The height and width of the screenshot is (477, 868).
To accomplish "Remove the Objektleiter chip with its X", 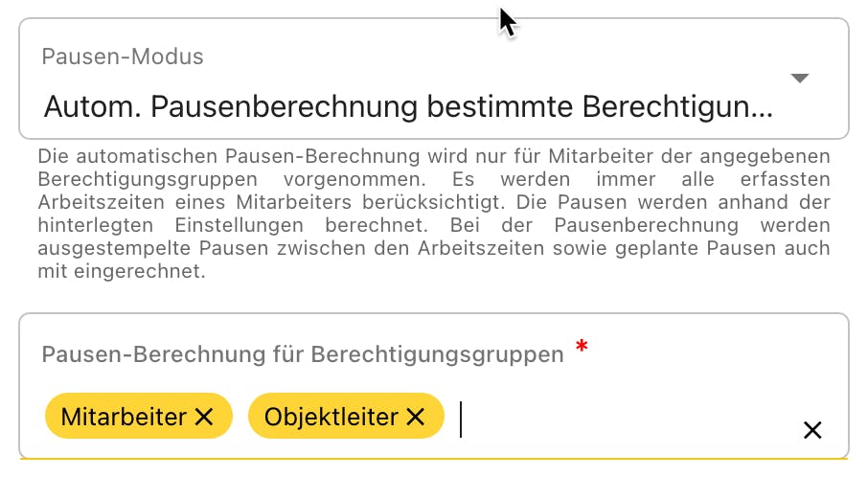I will pos(415,417).
